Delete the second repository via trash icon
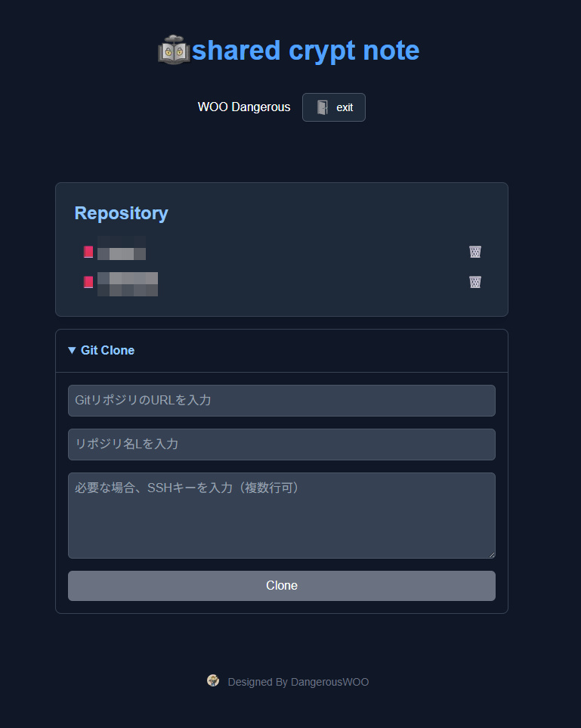 (475, 282)
